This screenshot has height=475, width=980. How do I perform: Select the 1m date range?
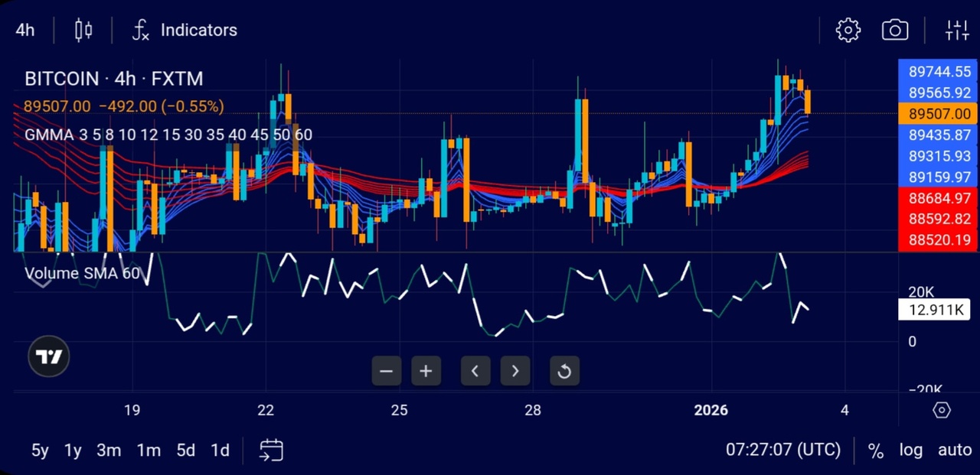tap(149, 451)
